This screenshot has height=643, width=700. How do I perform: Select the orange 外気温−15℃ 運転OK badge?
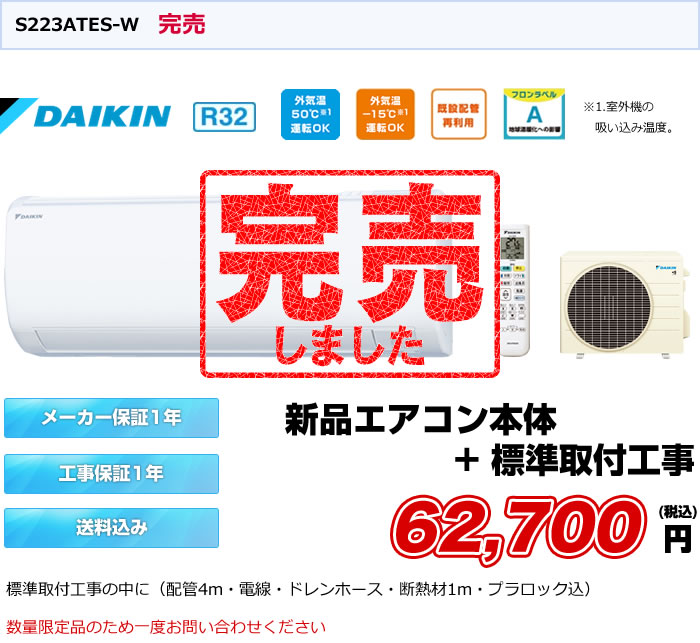385,114
